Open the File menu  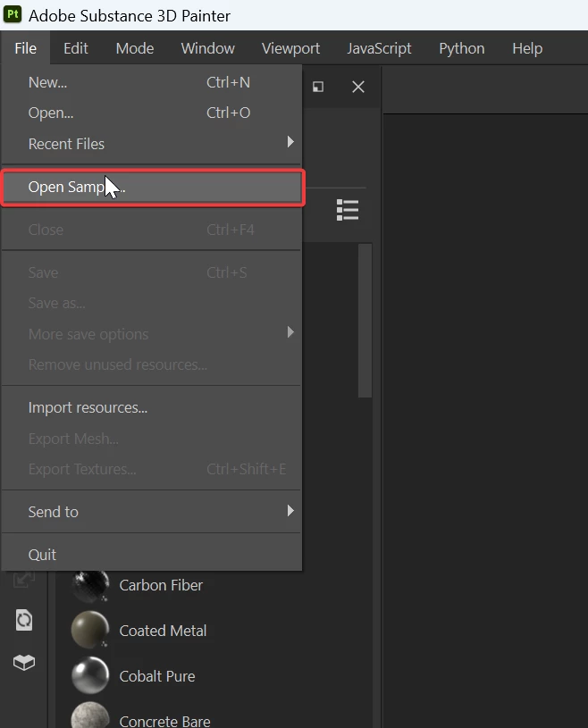click(25, 48)
